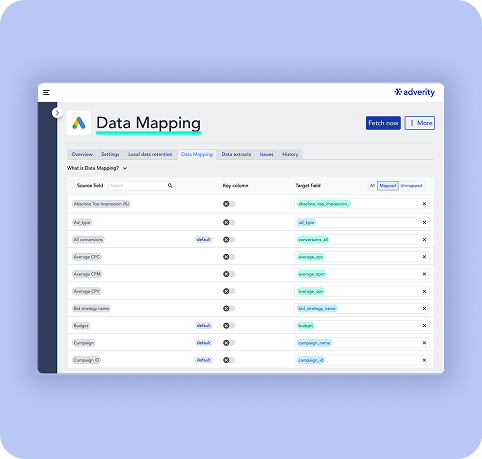Click the search magnifier icon

(x=170, y=185)
